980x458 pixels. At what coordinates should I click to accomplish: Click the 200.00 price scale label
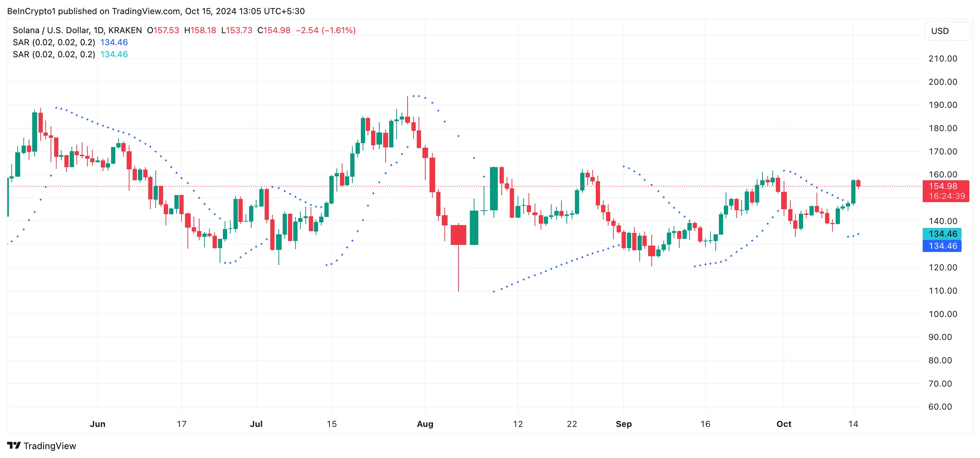(x=943, y=82)
